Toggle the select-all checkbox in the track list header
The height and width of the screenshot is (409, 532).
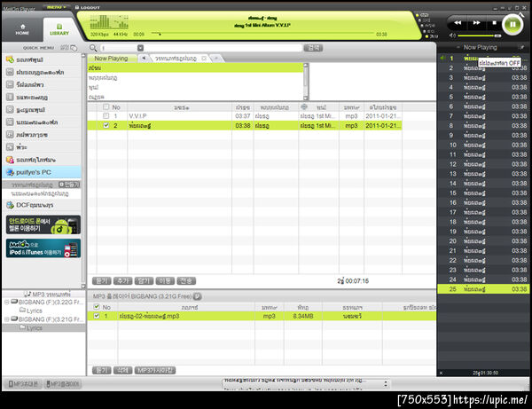coord(106,107)
